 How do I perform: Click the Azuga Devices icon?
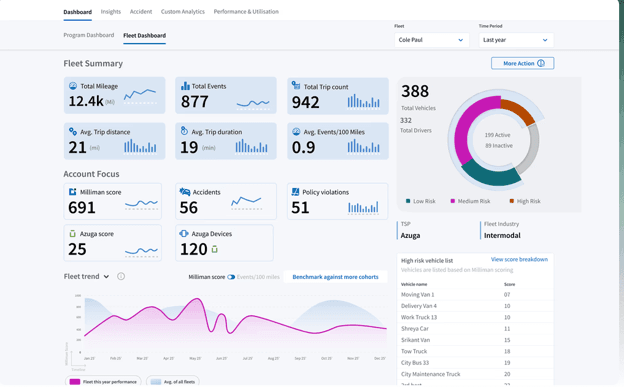184,233
